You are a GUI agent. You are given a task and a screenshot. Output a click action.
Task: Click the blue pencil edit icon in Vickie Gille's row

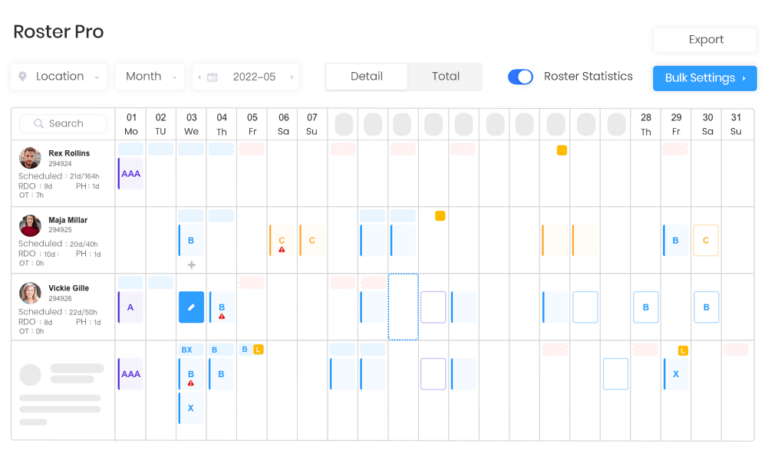[x=191, y=307]
